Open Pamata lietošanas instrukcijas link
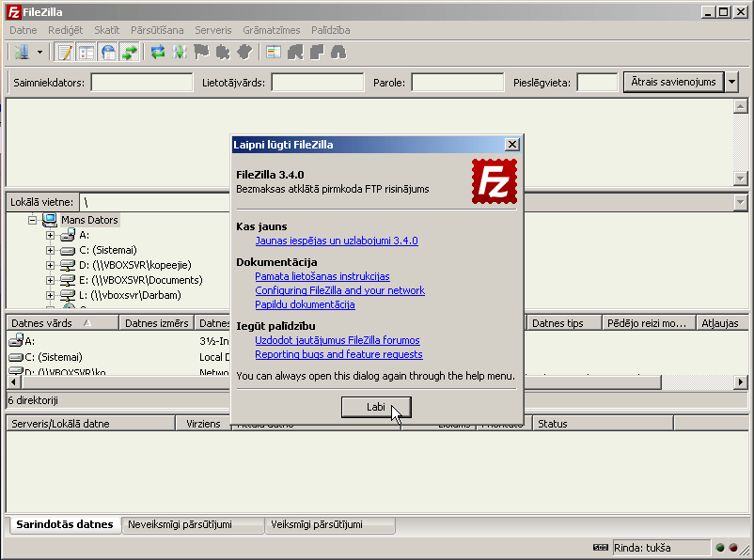Viewport: 754px width, 560px height. [x=322, y=276]
